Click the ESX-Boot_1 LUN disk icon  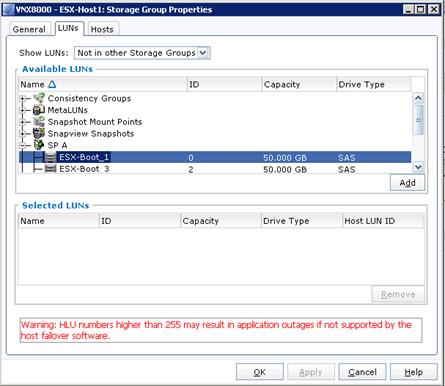pyautogui.click(x=50, y=157)
